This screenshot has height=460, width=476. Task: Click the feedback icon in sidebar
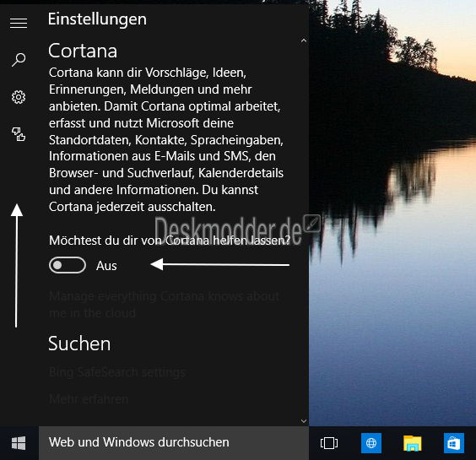(x=19, y=134)
